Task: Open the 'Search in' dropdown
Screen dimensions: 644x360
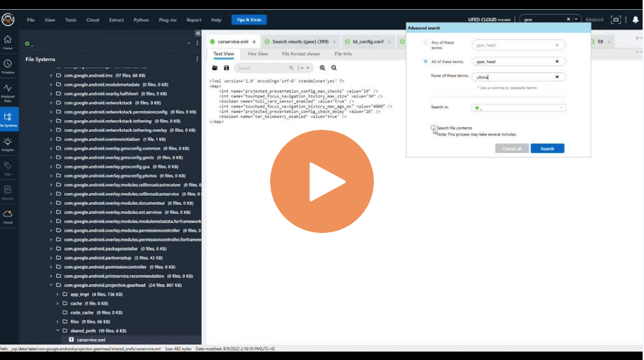Action: [518, 108]
